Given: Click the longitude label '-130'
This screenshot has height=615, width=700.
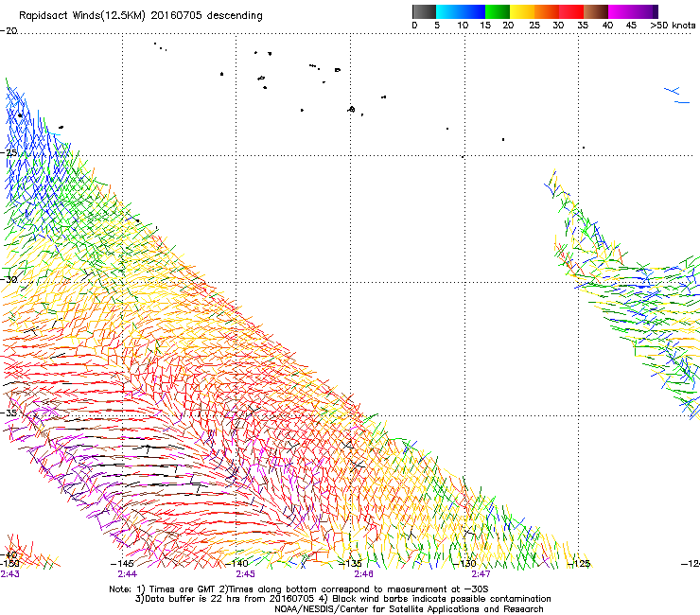Looking at the screenshot, I should pos(464,564).
